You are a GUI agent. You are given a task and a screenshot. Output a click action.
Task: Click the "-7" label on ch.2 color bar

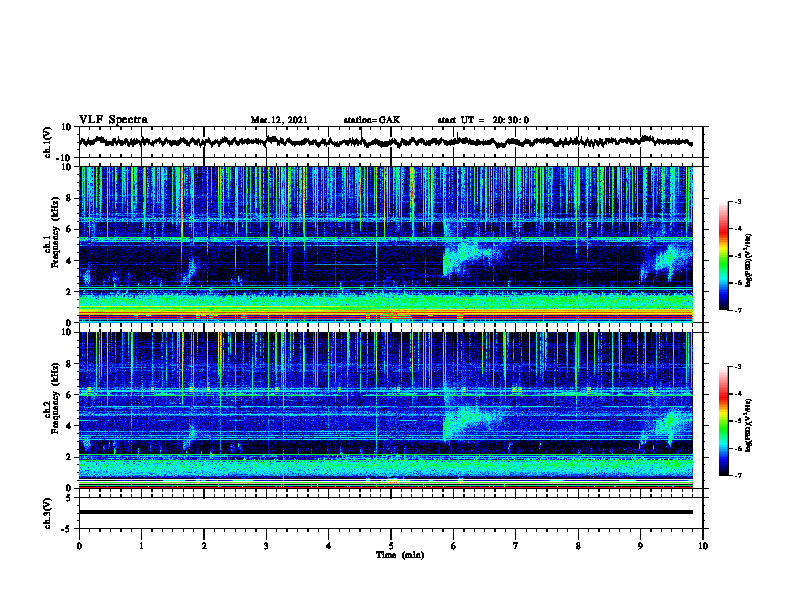tap(737, 475)
